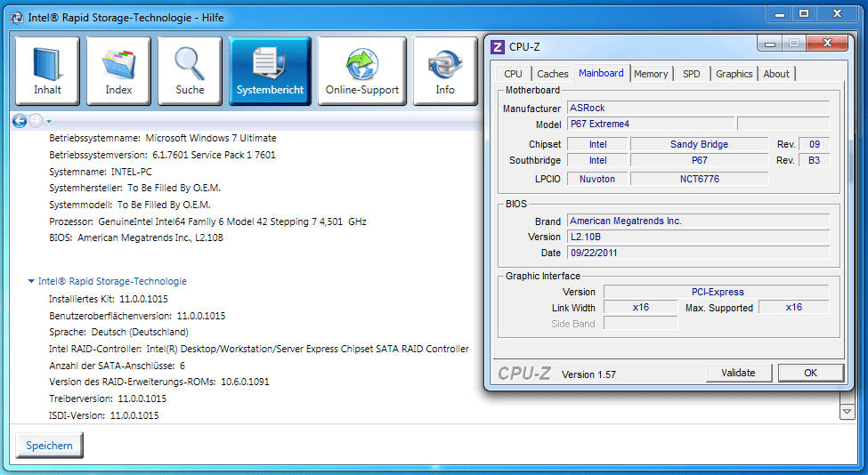
Task: Click 'Benutzeroberflächenversion: 11.0.0.1015' line
Action: point(137,316)
